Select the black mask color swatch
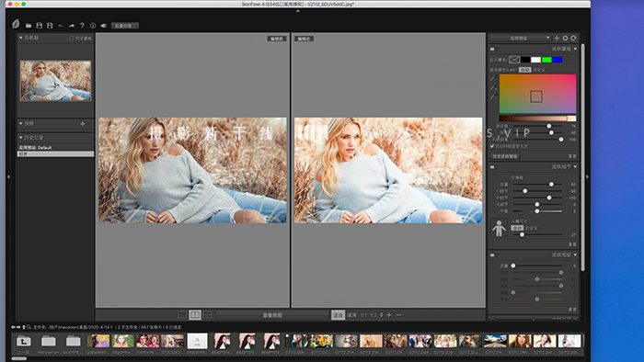Image resolution: width=644 pixels, height=362 pixels. (x=525, y=60)
